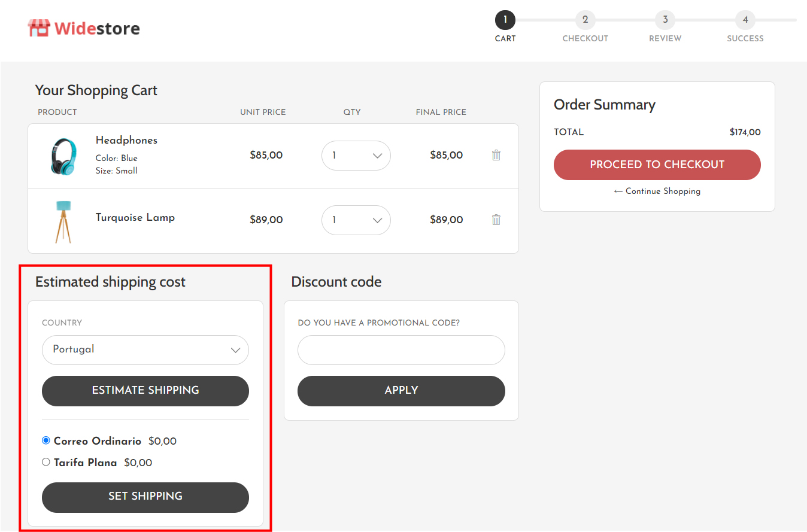Jump to step 2 Checkout circle
Viewport: 807px width, 532px height.
(x=585, y=20)
